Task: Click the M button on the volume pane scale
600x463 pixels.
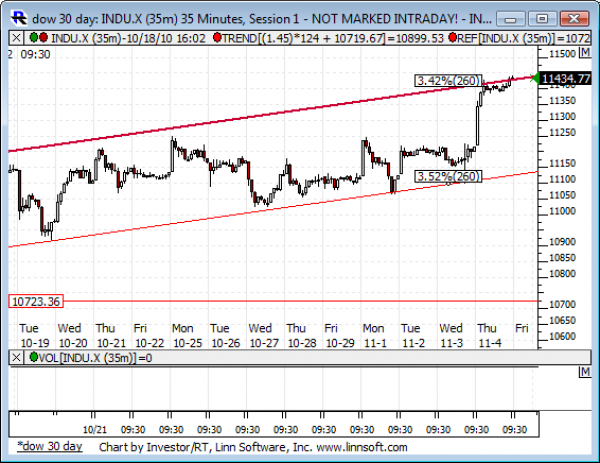Action: [x=585, y=372]
